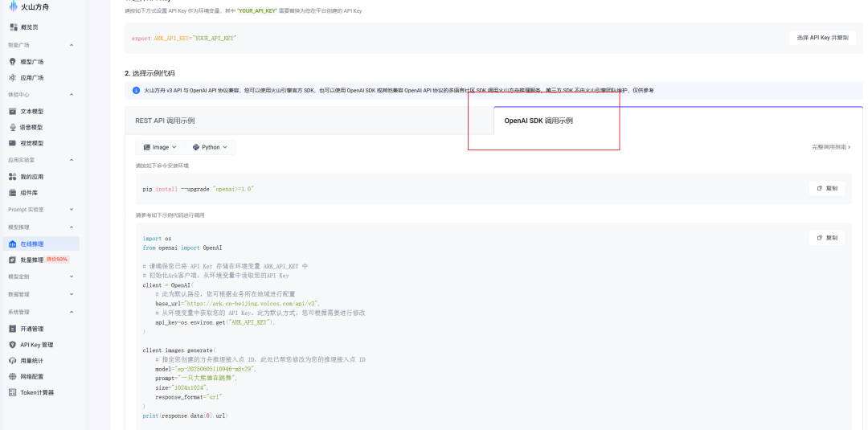Open 我的应用 in the sidebar
Image resolution: width=868 pixels, height=430 pixels.
[31, 177]
